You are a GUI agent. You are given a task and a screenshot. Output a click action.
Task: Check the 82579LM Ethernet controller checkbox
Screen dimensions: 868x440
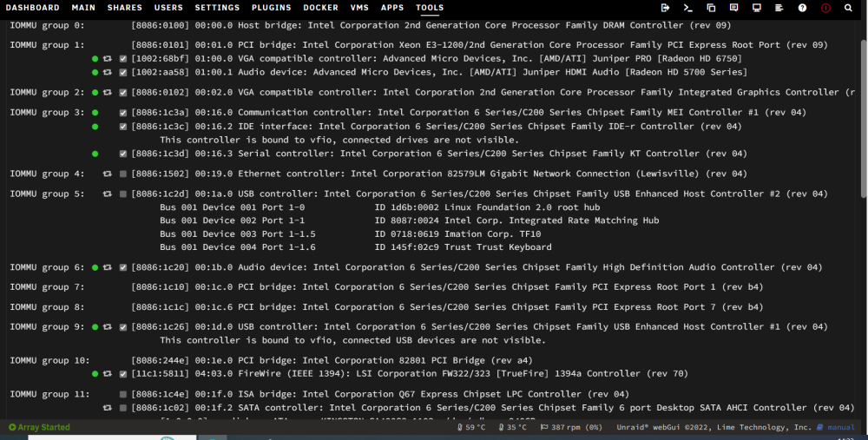(x=123, y=174)
